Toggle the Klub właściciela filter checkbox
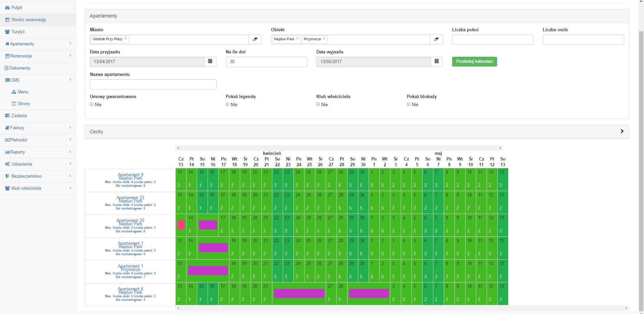This screenshot has height=314, width=644. pyautogui.click(x=318, y=104)
